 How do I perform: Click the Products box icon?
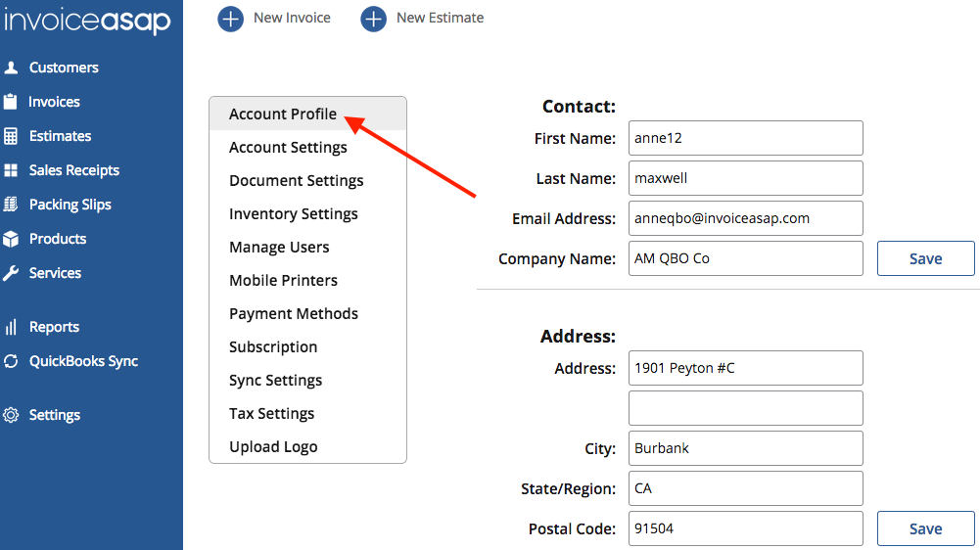[11, 239]
